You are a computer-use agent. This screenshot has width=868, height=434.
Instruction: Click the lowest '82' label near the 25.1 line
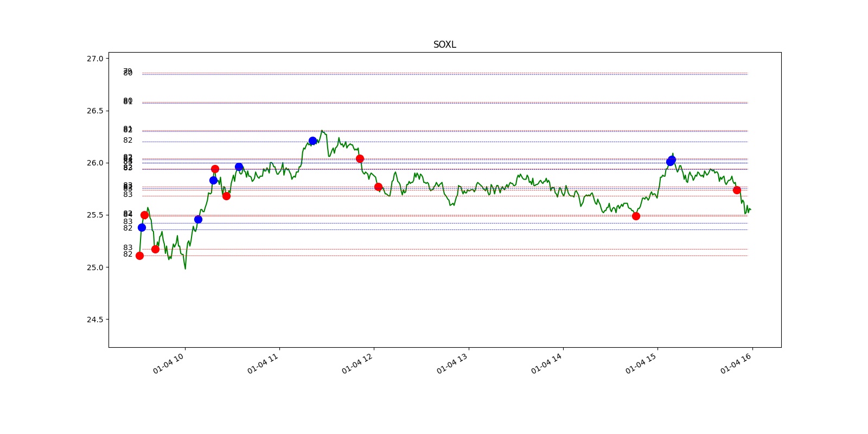tap(127, 254)
